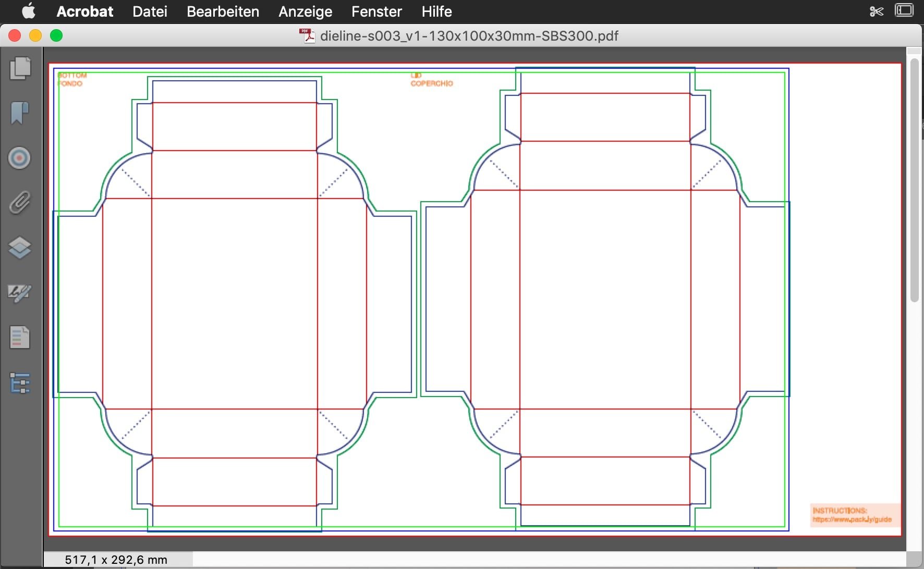
Task: Open the Layers panel
Action: pos(20,248)
